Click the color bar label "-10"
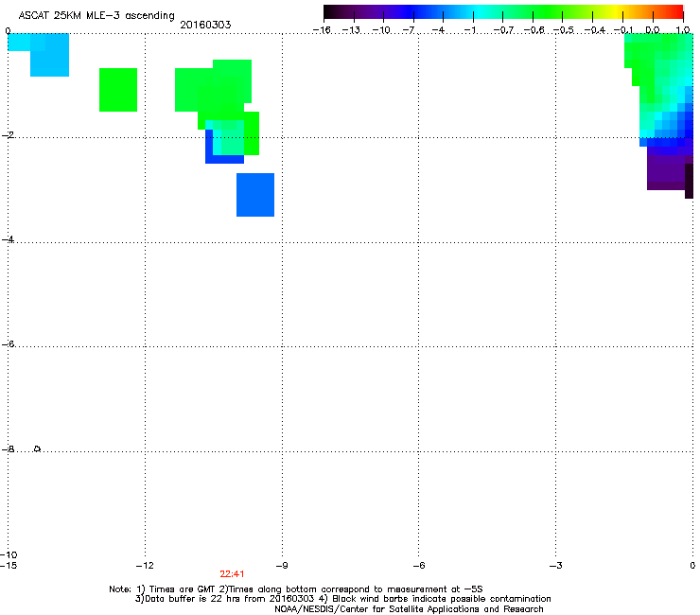The image size is (700, 615). click(x=381, y=30)
